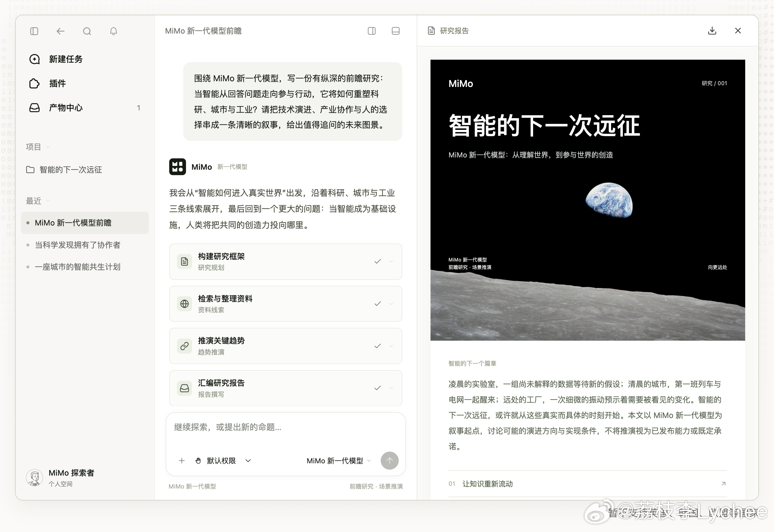Click 新建任务 in the sidebar
This screenshot has width=774, height=532.
coord(56,59)
